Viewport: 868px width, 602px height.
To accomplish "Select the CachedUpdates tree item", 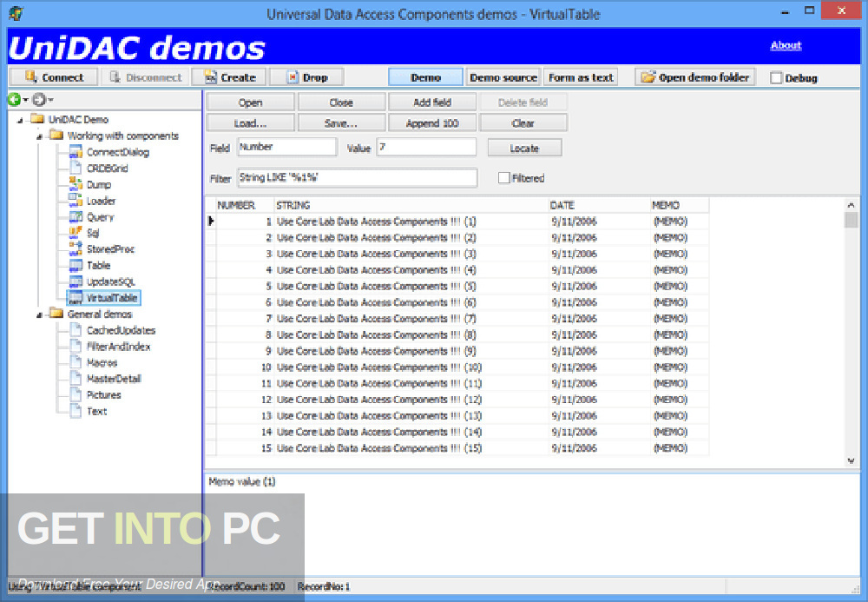I will pos(122,331).
